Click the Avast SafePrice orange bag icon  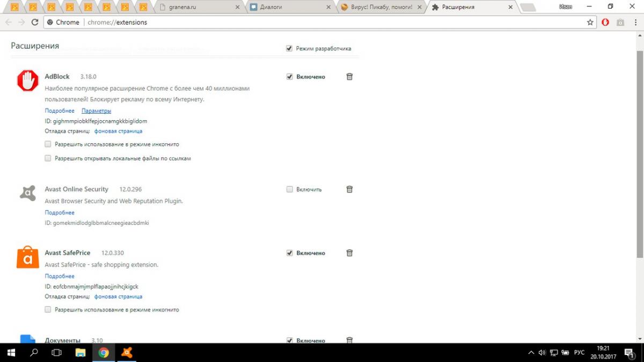(x=28, y=257)
